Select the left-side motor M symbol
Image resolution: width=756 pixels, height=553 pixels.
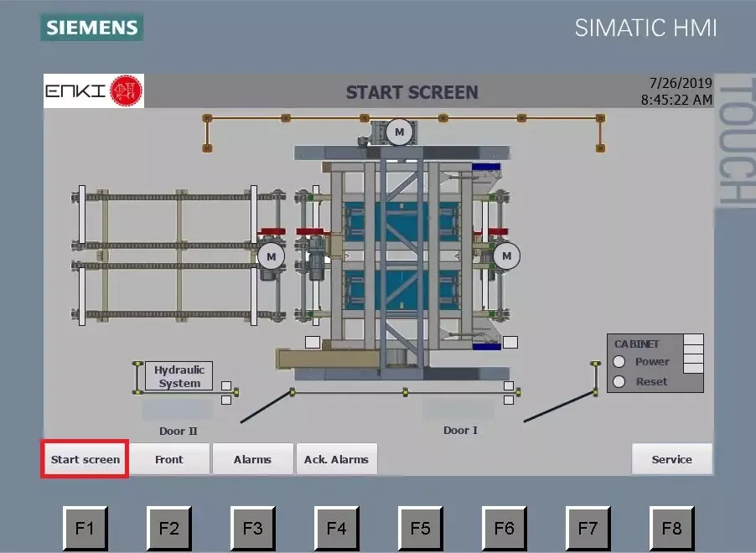271,256
